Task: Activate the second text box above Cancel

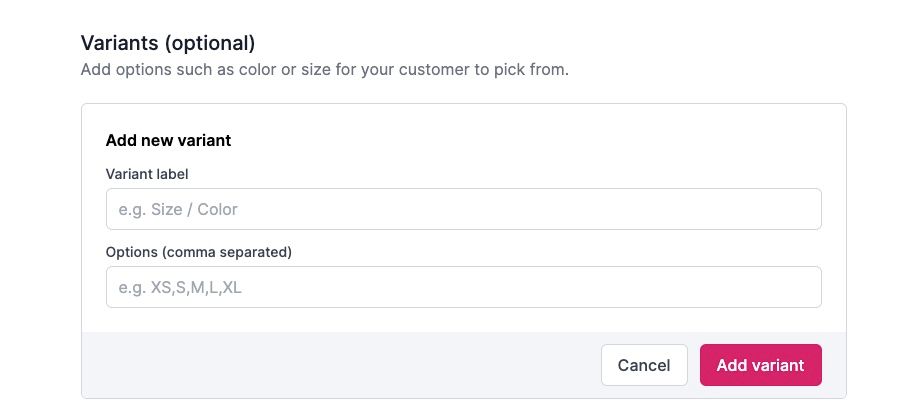Action: pos(463,287)
